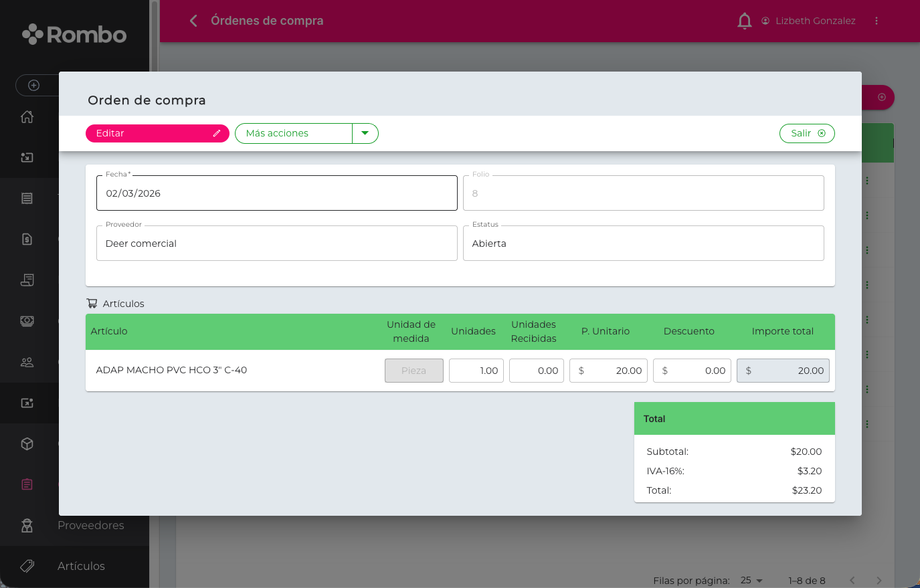Open the home icon in sidebar
920x588 pixels.
[27, 117]
